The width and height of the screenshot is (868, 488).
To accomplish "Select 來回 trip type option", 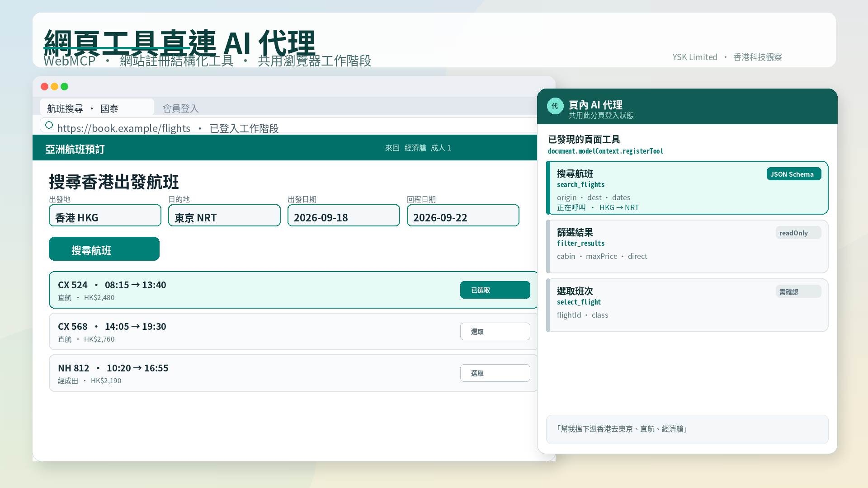I will coord(392,148).
